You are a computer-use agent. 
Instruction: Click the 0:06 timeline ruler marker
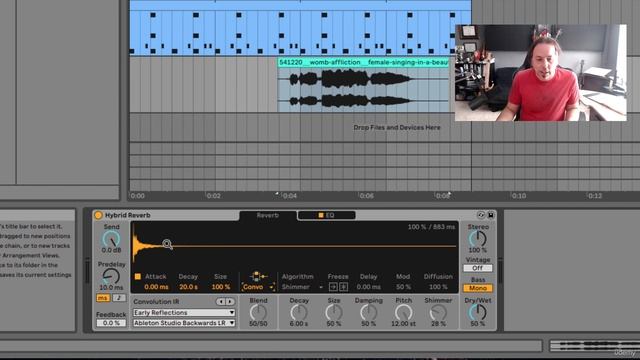[x=366, y=196]
